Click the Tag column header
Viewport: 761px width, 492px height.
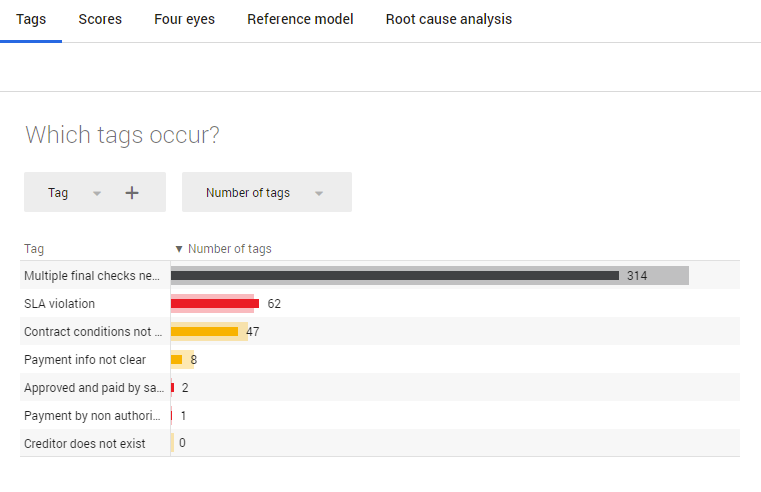point(34,249)
